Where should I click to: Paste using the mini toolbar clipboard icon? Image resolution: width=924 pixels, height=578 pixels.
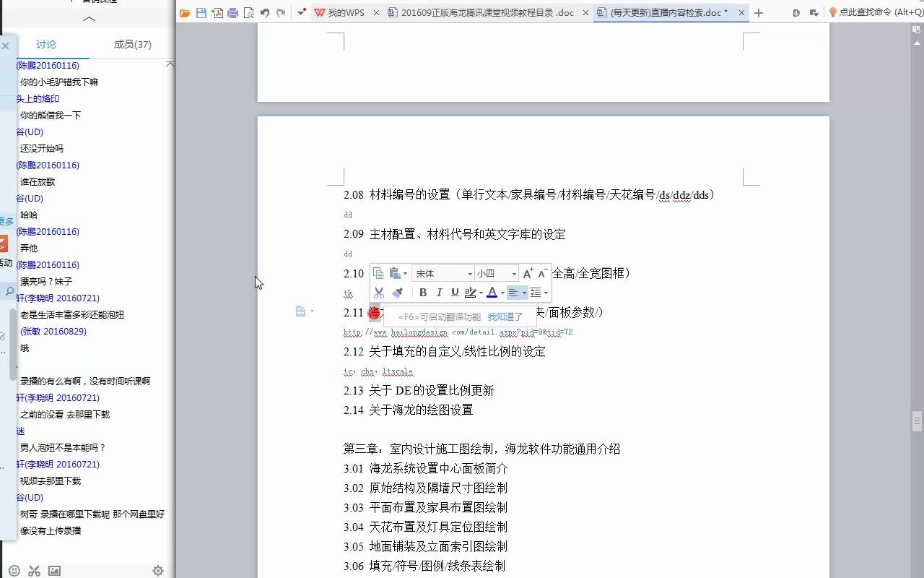[395, 273]
